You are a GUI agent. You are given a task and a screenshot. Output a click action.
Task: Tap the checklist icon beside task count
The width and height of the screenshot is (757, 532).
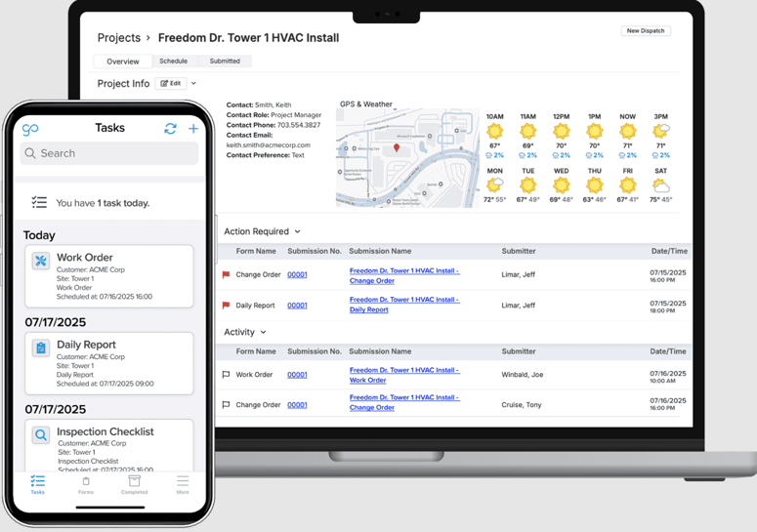(39, 202)
